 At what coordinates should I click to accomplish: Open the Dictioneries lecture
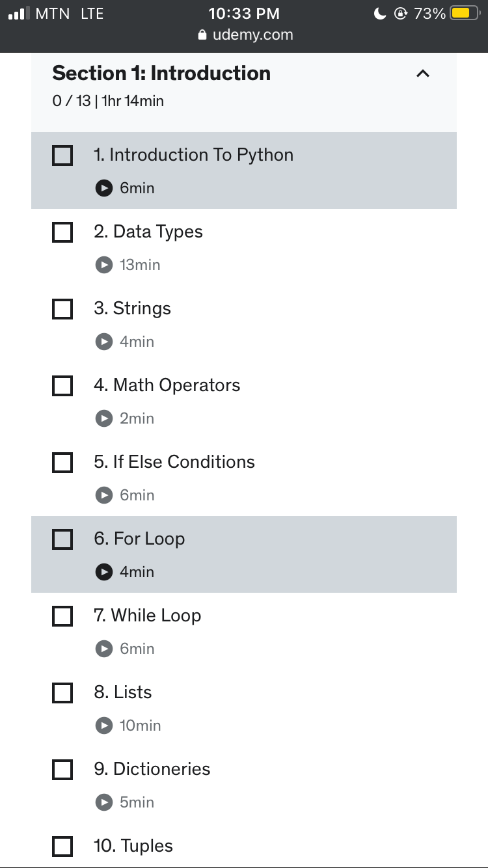click(152, 770)
